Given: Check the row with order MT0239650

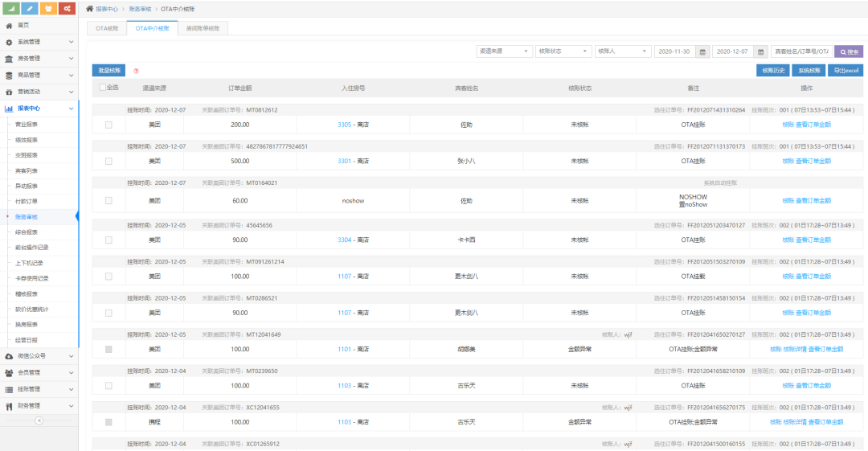Looking at the screenshot, I should click(108, 386).
